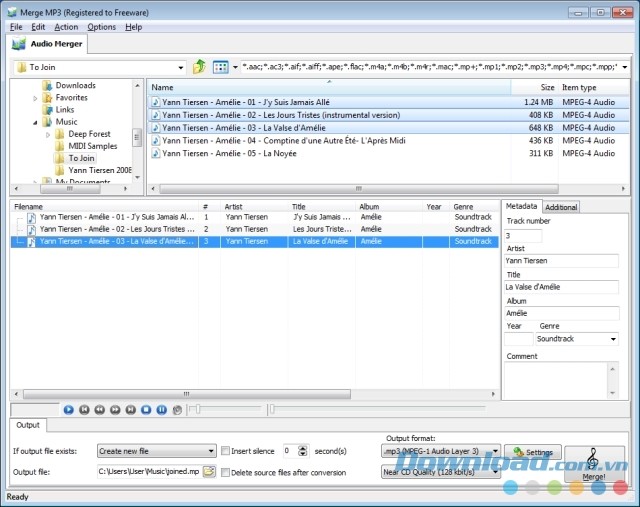Click into the Artist text field

561,261
